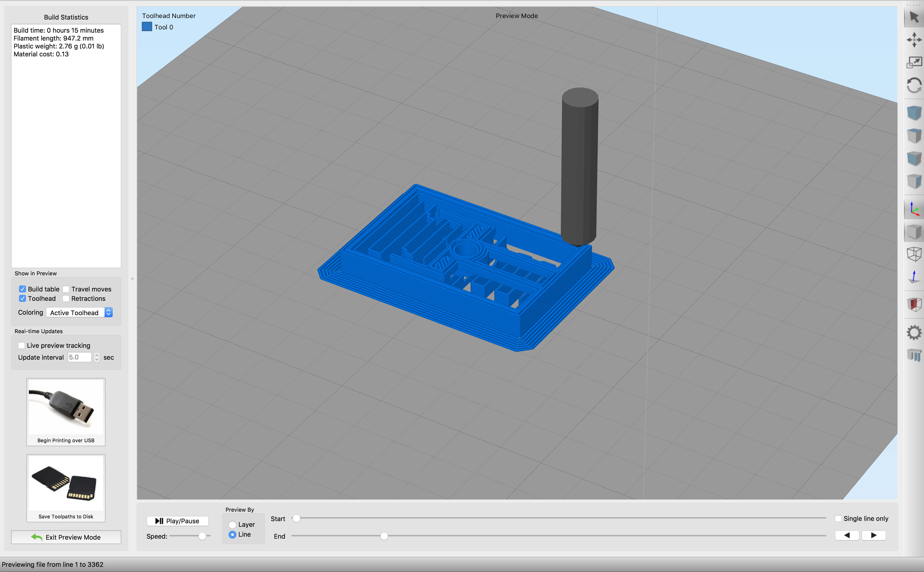Click the home/reset view icon

[x=913, y=85]
